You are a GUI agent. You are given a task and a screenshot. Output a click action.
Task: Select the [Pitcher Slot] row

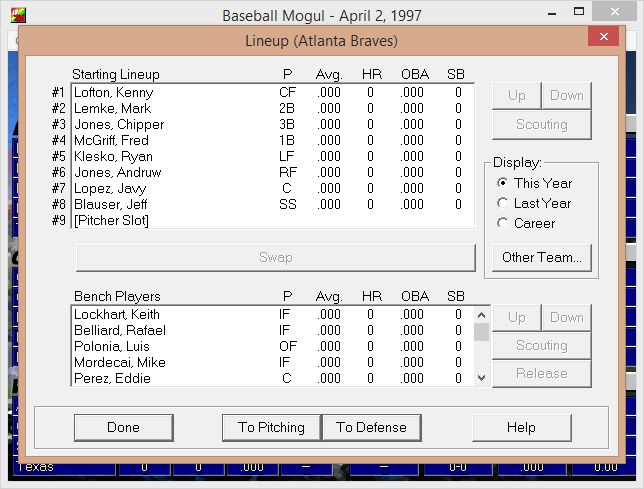point(273,220)
